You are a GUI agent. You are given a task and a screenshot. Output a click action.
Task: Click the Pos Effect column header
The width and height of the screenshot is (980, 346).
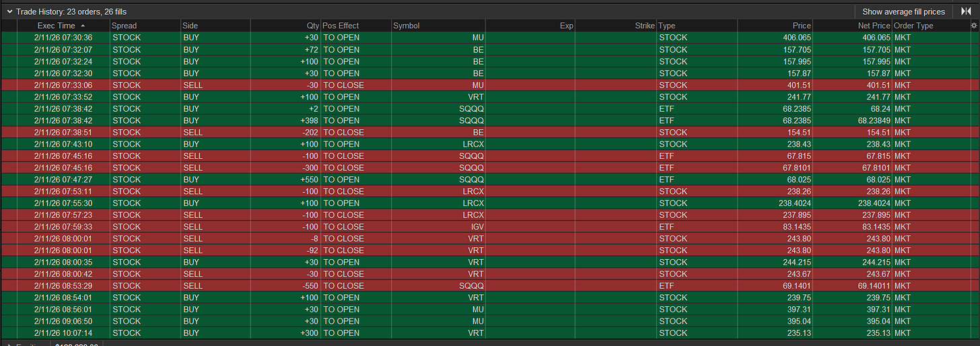click(341, 26)
